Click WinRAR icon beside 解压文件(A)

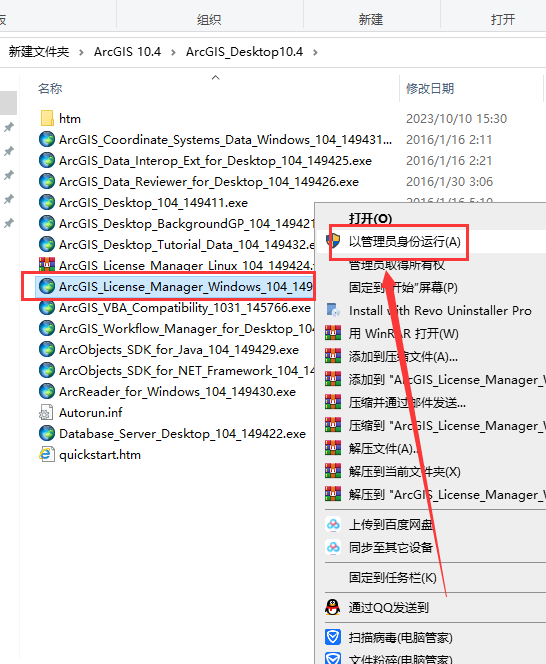333,448
